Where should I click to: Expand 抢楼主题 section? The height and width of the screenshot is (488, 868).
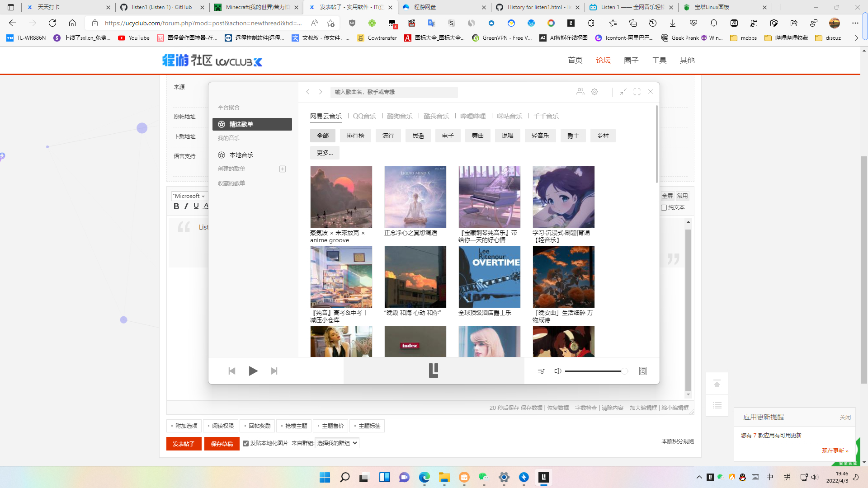coord(294,426)
